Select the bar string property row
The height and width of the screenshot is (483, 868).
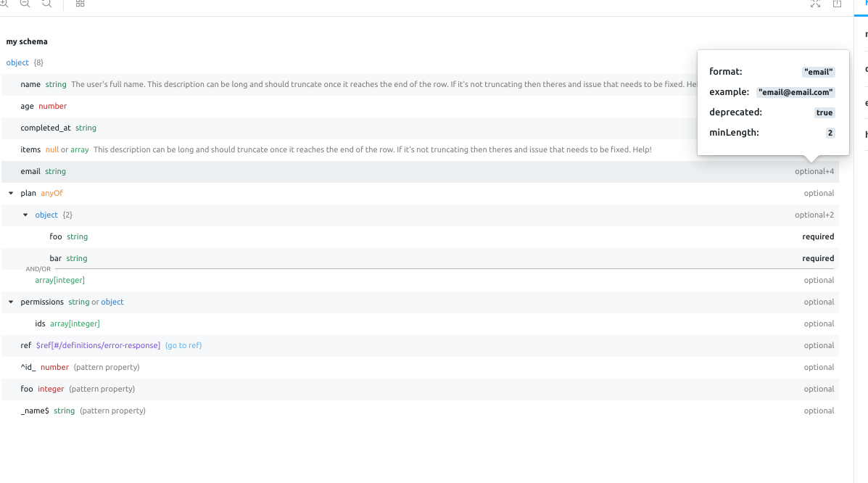click(x=420, y=258)
